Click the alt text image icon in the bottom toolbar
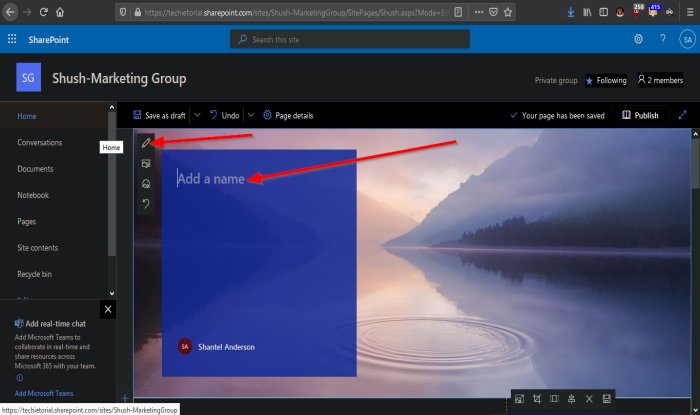The height and width of the screenshot is (415, 700). pyautogui.click(x=519, y=398)
